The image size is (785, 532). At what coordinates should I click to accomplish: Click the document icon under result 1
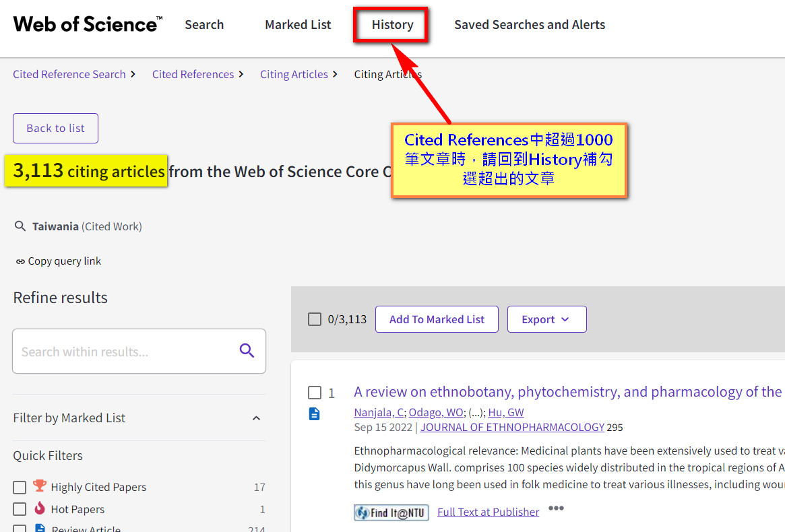tap(315, 414)
